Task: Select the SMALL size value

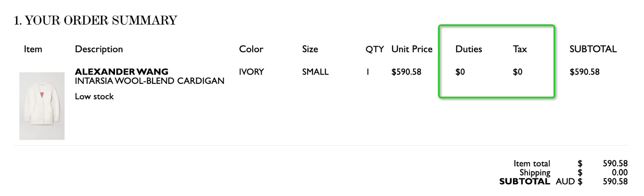Action: 315,72
